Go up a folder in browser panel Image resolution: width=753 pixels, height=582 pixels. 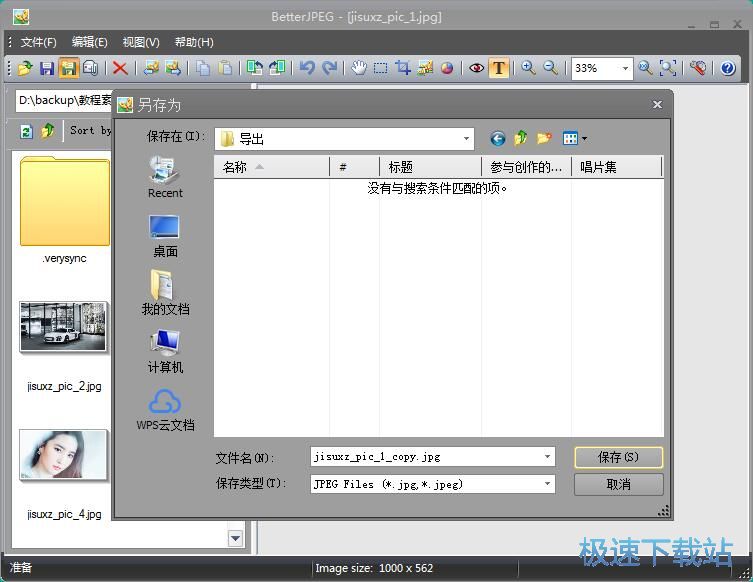48,131
